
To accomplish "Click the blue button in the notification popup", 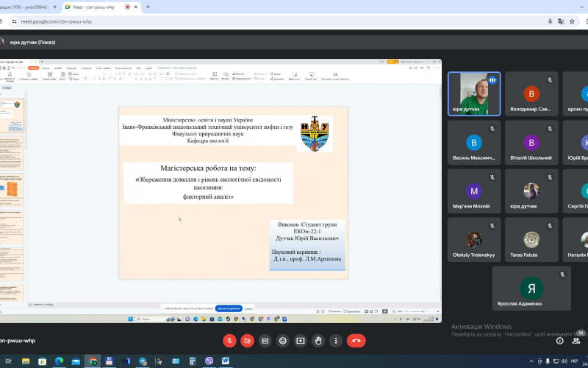I will coord(229,308).
